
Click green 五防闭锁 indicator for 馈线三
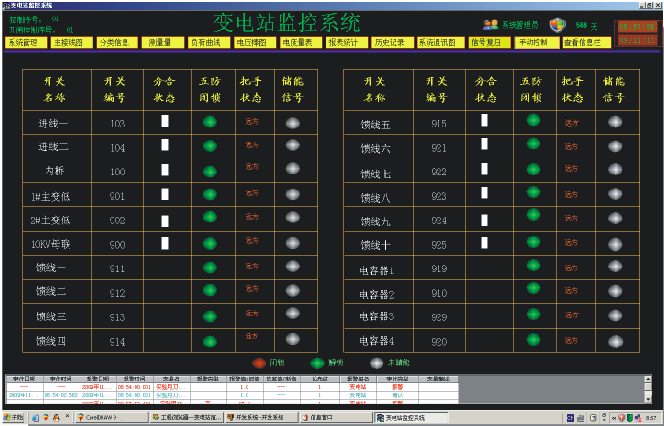pos(209,315)
